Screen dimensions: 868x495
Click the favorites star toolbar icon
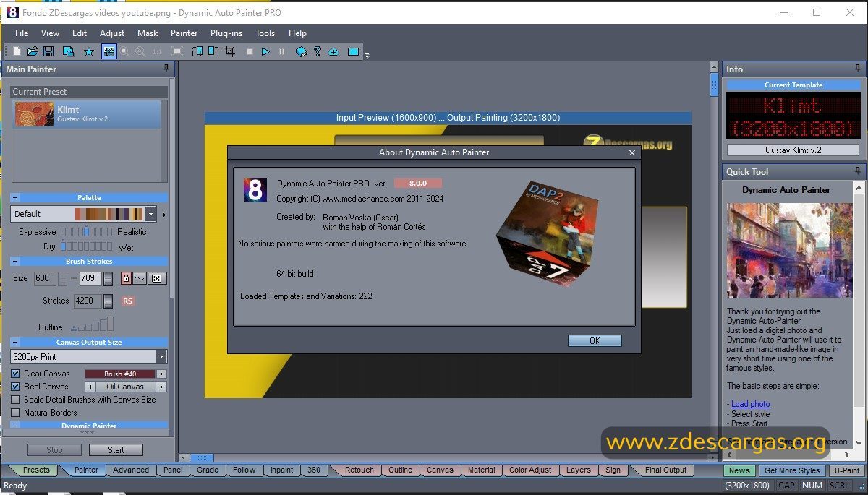(x=89, y=52)
